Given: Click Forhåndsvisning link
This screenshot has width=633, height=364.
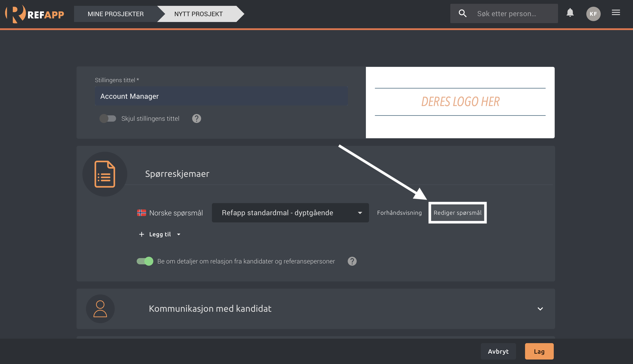Looking at the screenshot, I should (399, 213).
